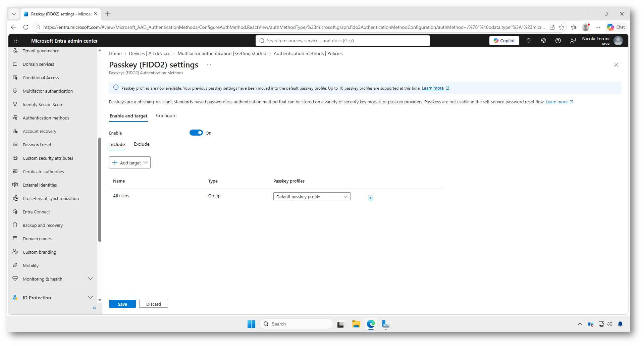This screenshot has width=644, height=346.
Task: Switch to the Configure tab
Action: (166, 116)
